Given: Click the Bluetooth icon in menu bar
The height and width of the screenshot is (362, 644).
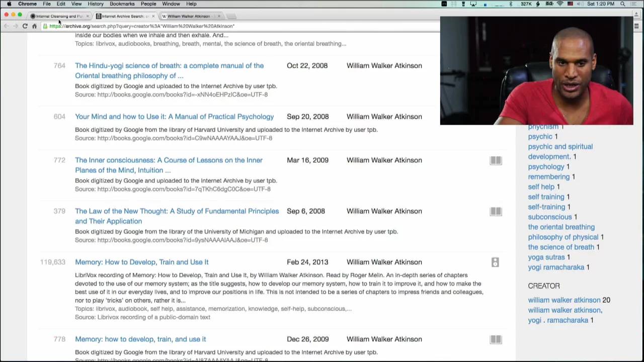Looking at the screenshot, I should (510, 4).
